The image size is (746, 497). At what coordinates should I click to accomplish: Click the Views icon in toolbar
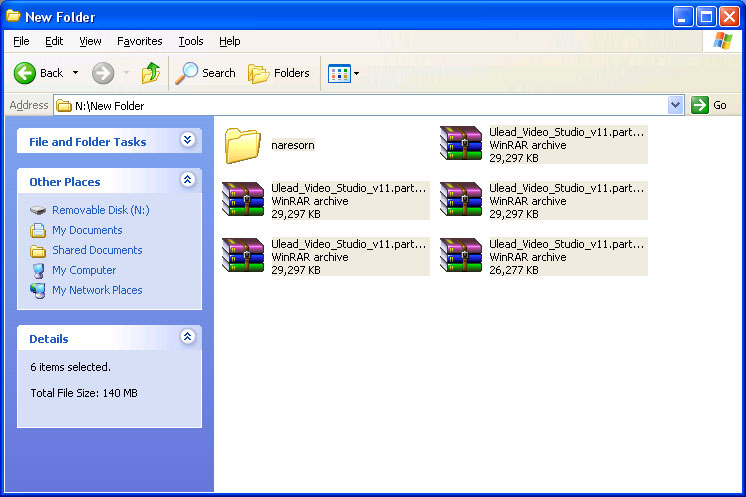click(339, 73)
